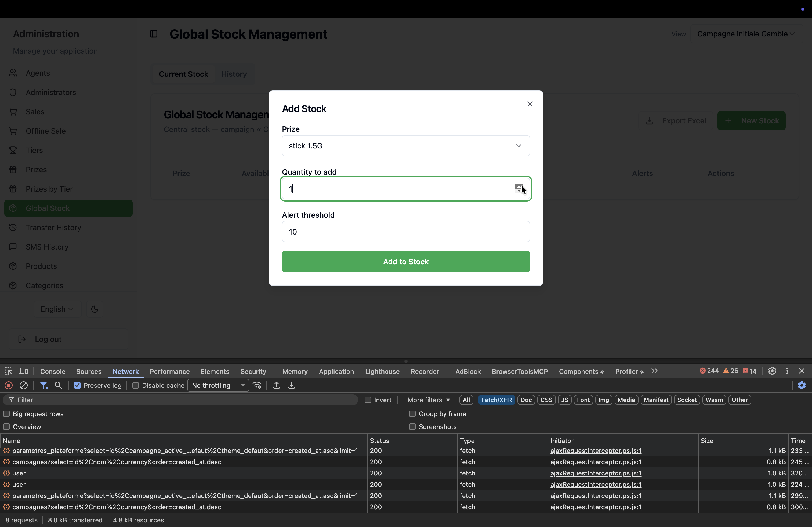Open network conditions wifi icon
812x527 pixels.
(257, 385)
